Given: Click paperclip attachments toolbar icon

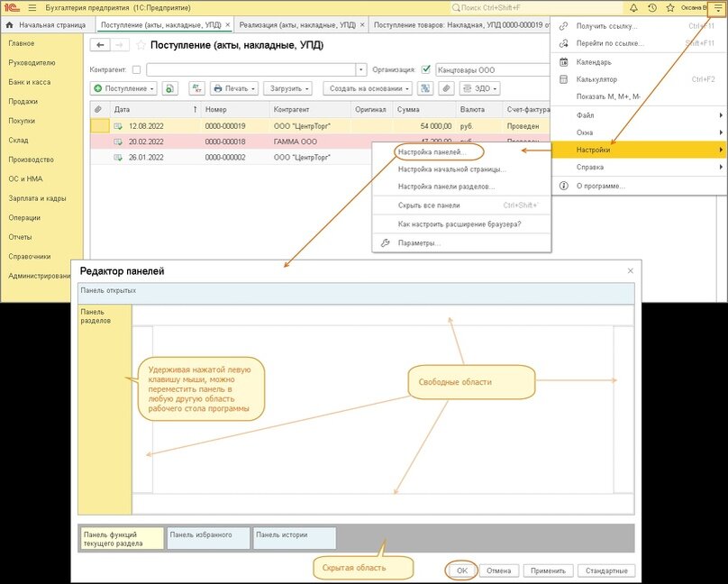Looking at the screenshot, I should point(446,88).
